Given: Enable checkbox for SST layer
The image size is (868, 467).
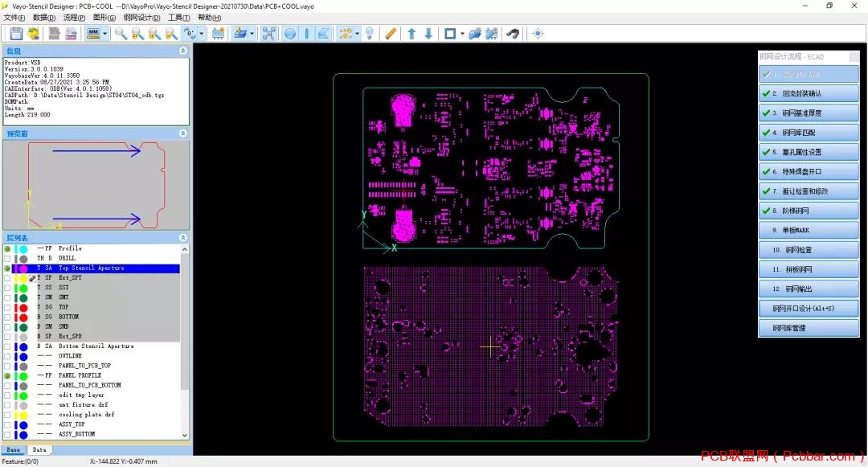Looking at the screenshot, I should click(x=7, y=289).
